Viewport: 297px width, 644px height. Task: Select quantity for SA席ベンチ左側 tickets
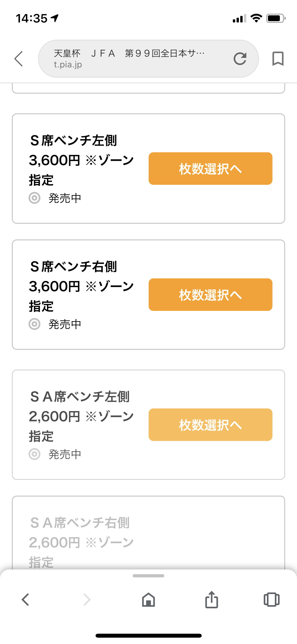click(210, 425)
